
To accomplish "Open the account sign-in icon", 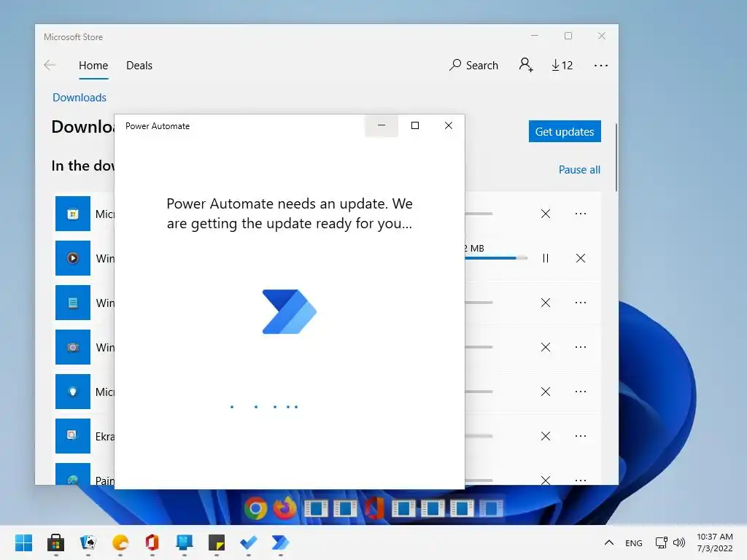I will coord(526,65).
